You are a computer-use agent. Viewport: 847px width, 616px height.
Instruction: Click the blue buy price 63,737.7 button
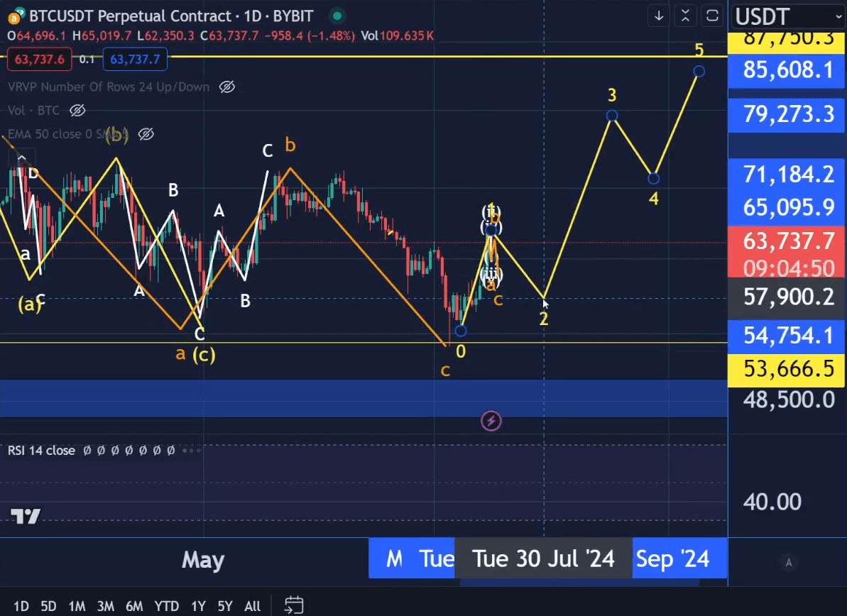(135, 60)
